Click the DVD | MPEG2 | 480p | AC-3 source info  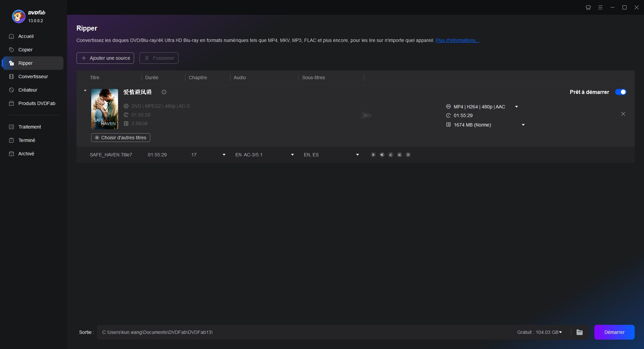160,106
